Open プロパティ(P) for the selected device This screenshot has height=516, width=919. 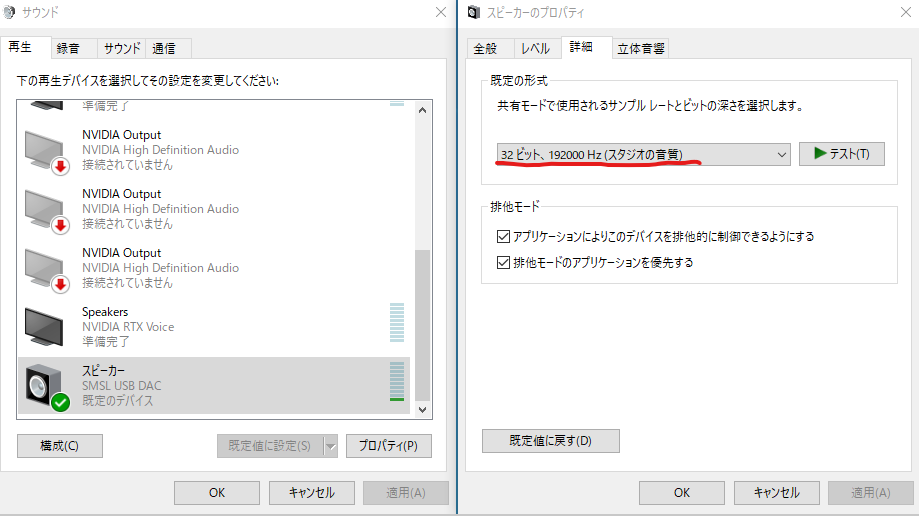point(389,446)
